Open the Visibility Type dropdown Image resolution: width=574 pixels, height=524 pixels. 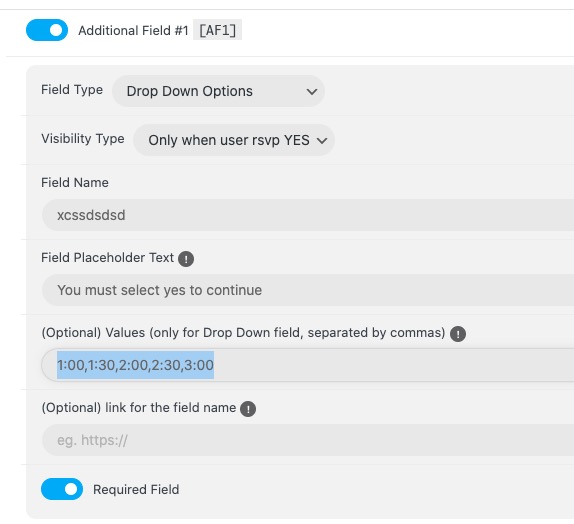click(x=234, y=140)
